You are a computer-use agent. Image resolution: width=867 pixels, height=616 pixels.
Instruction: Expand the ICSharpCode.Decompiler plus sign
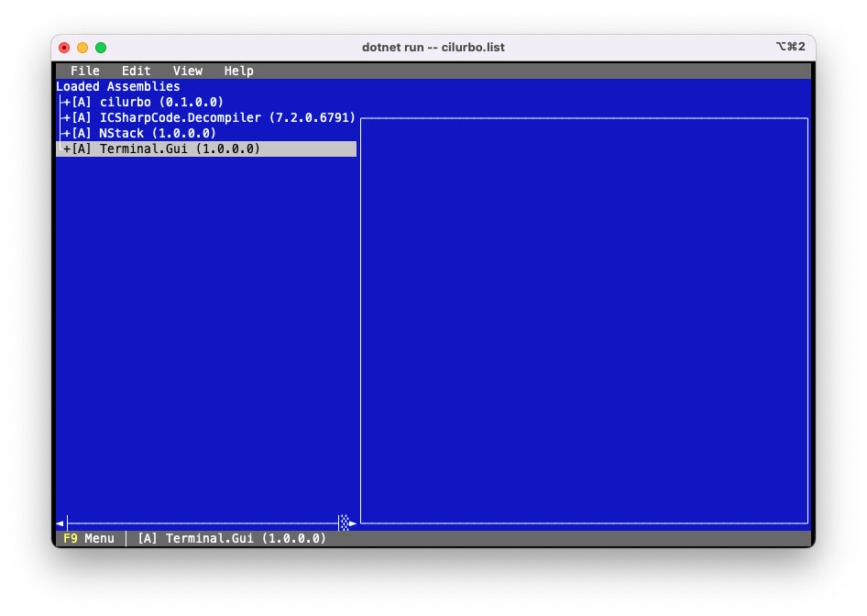click(x=66, y=117)
